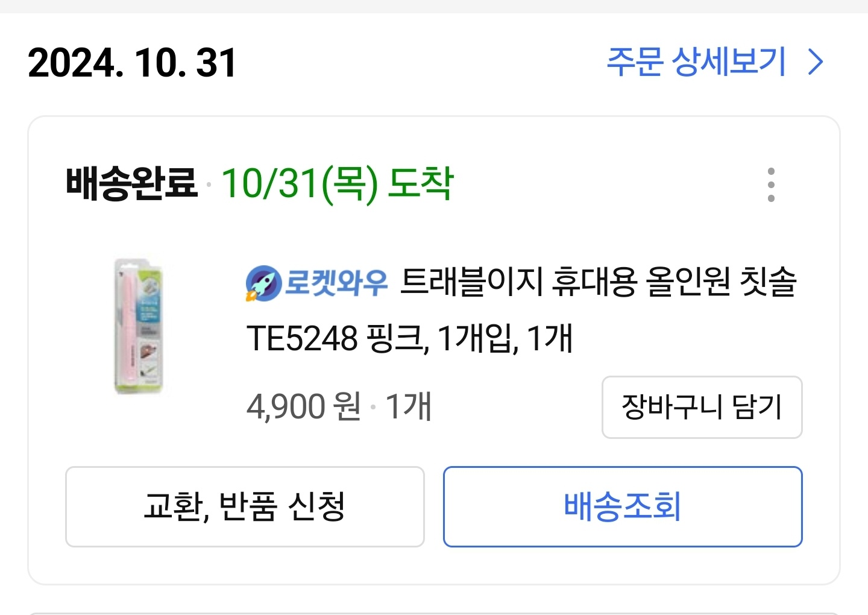Open the 트래블이지 휴대용 올인원 칫솔 product title

pos(598,282)
